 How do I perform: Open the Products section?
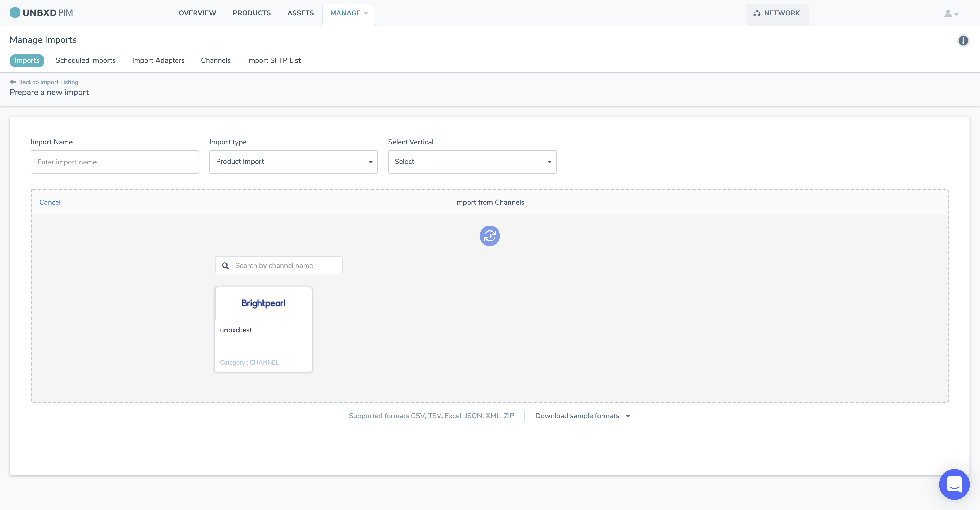pyautogui.click(x=252, y=13)
